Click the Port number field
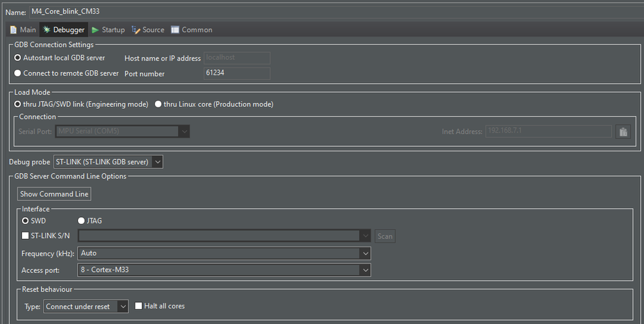 coord(237,73)
